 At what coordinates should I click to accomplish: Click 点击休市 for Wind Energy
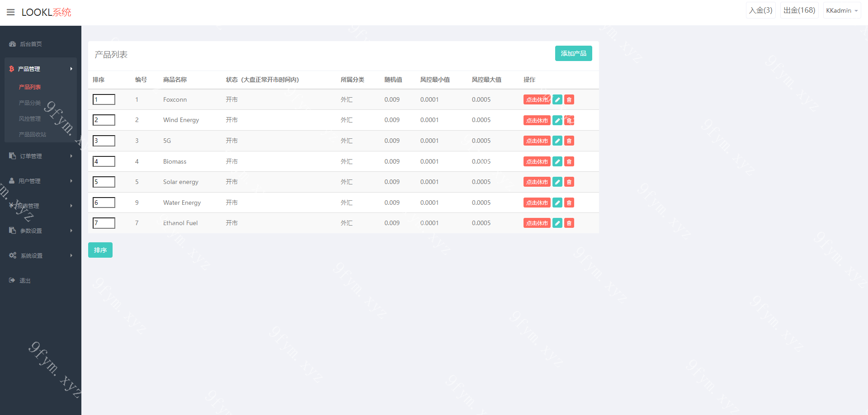coord(537,120)
